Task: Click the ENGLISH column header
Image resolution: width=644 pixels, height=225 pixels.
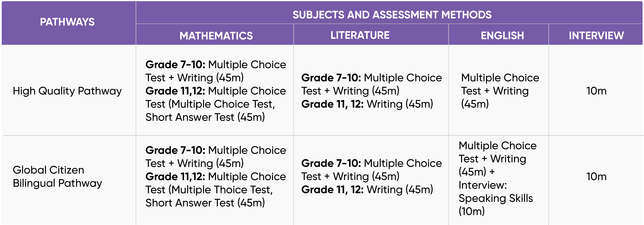Action: [x=502, y=36]
